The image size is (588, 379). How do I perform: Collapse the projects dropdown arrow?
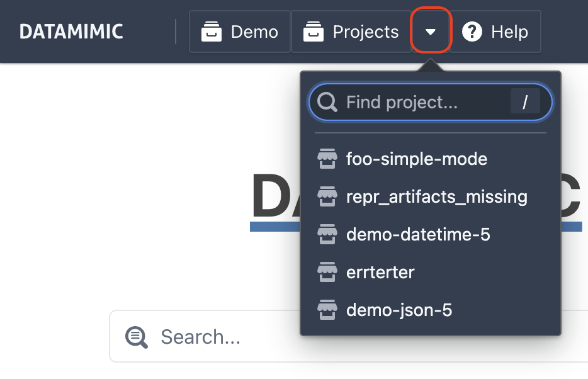click(x=431, y=31)
